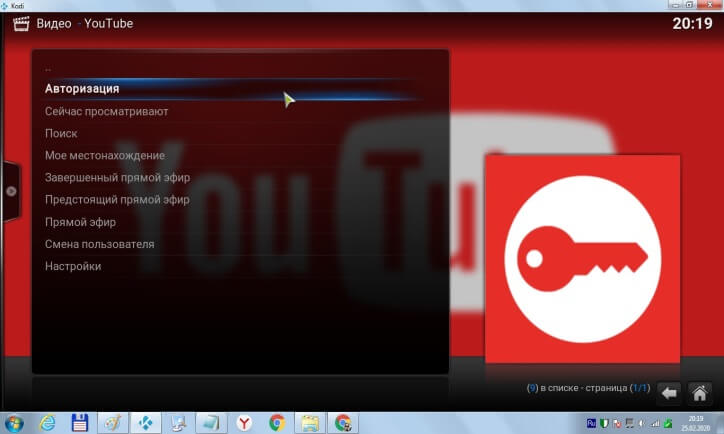Click the 20:19 clock in Kodi header

coord(692,24)
